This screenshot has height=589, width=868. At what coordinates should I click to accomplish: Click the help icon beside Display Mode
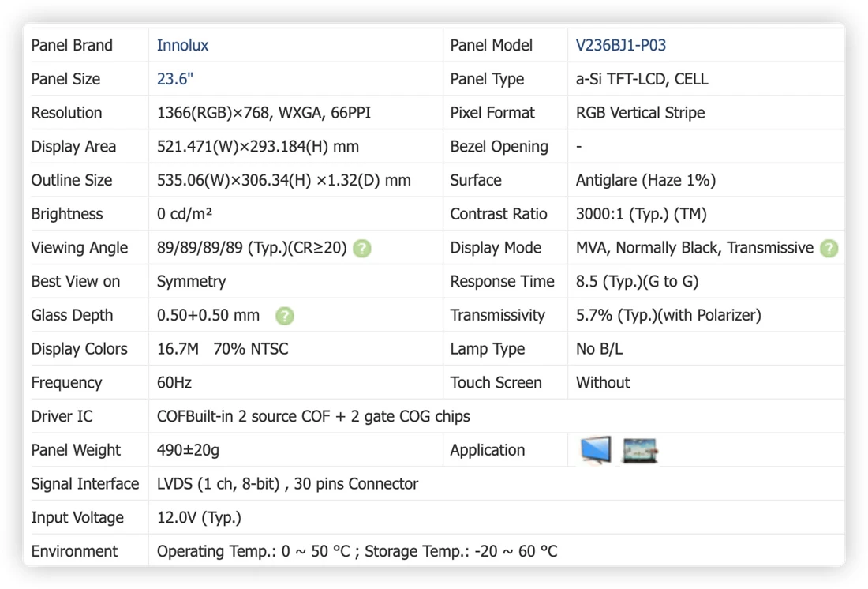(829, 248)
